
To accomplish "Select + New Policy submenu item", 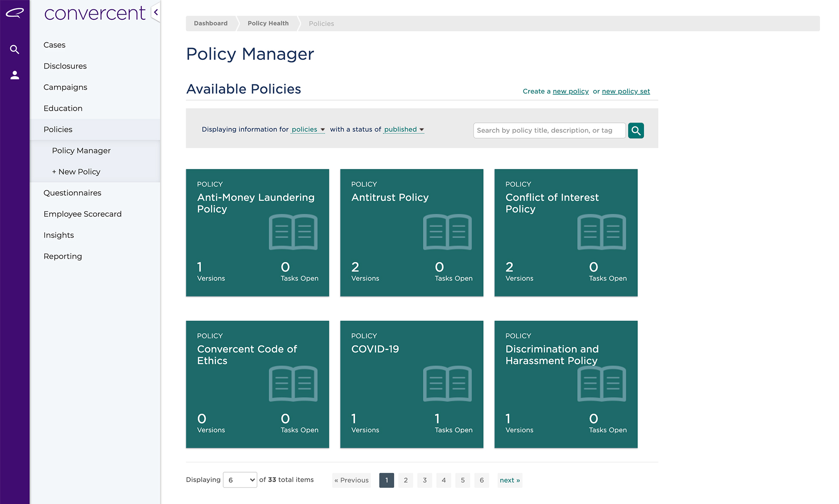I will pyautogui.click(x=76, y=172).
